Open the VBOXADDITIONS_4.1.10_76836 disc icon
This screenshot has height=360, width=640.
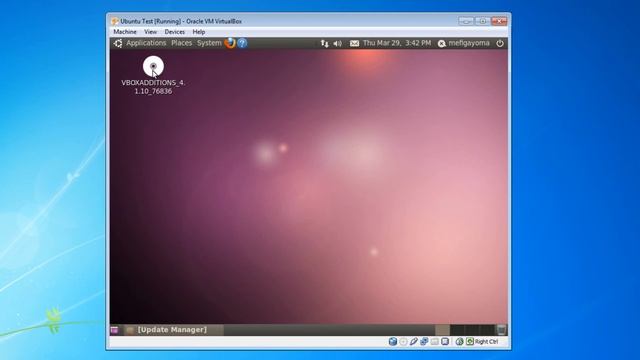pyautogui.click(x=153, y=67)
